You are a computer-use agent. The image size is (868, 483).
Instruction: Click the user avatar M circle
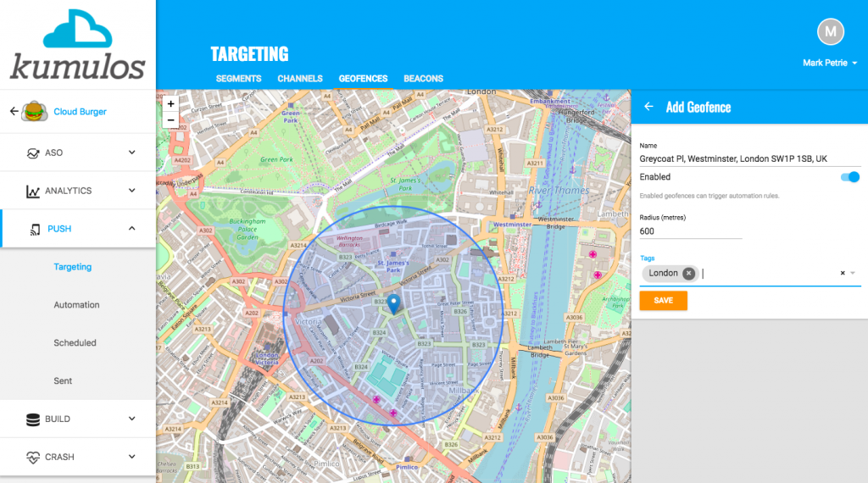831,32
